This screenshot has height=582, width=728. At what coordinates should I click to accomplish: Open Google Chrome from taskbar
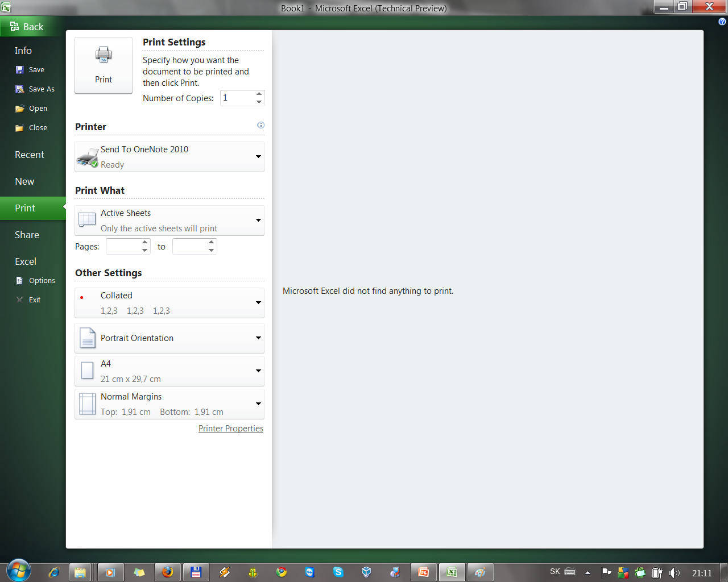(282, 572)
